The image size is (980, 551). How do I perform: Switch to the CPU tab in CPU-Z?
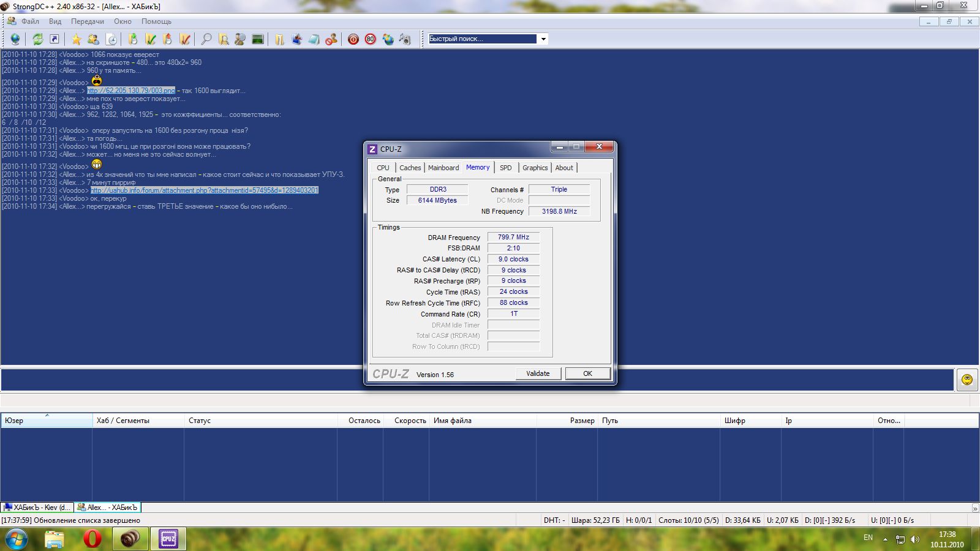coord(383,168)
